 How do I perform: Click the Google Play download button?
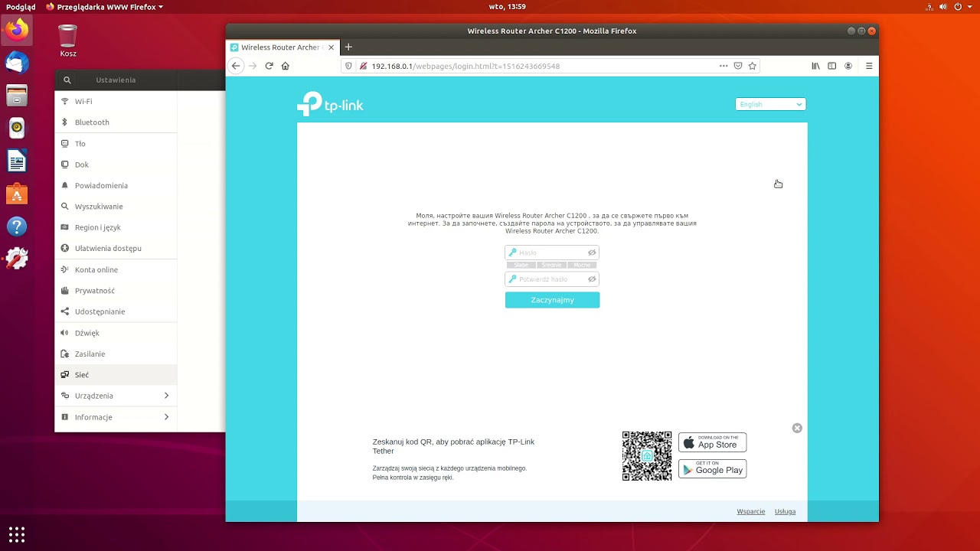[x=712, y=469]
